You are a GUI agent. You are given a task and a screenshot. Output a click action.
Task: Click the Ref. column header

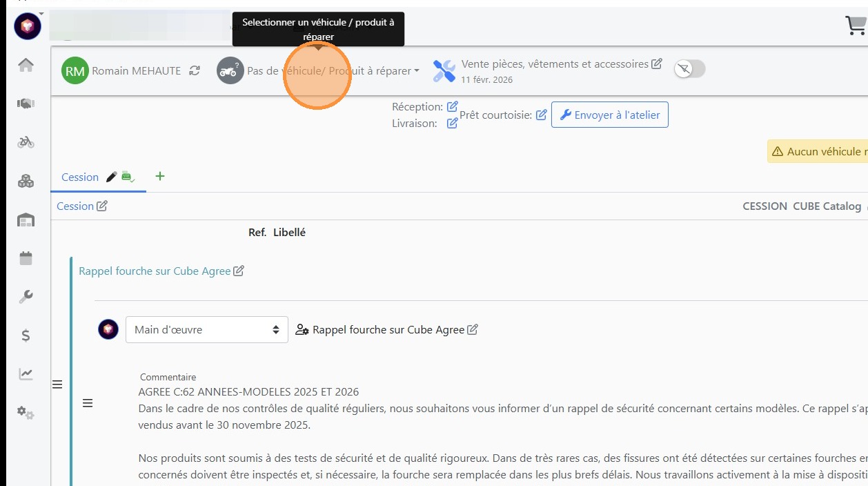point(257,232)
